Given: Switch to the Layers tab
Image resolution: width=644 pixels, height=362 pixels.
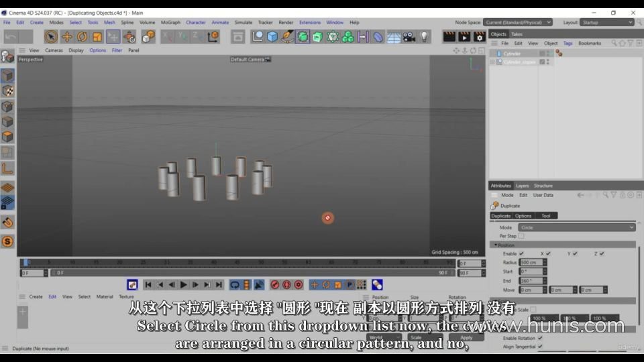Looking at the screenshot, I should click(522, 186).
